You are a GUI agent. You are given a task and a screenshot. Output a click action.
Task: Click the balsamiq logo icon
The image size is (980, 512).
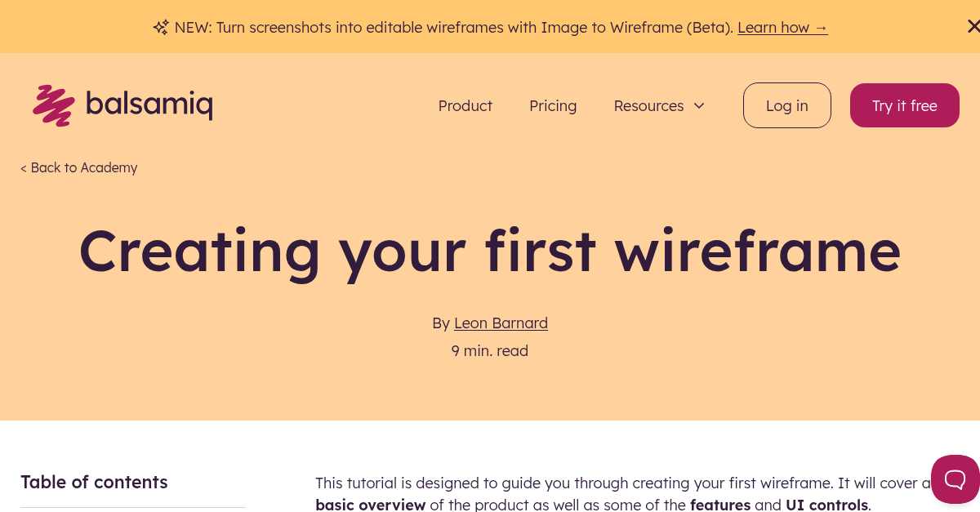pos(54,105)
